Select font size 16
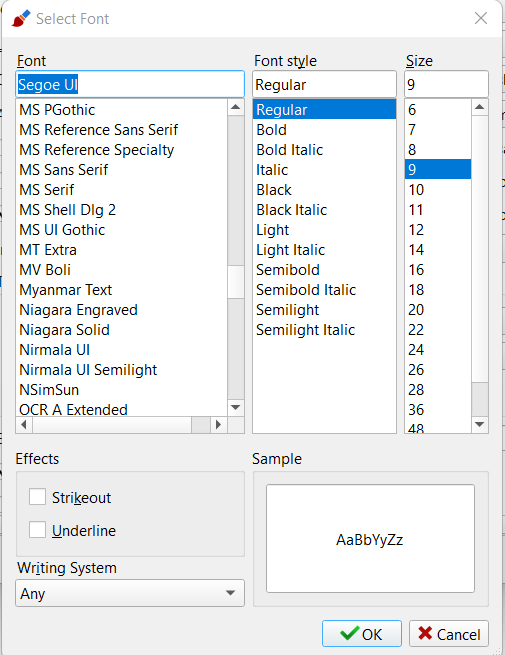The height and width of the screenshot is (655, 505). click(x=438, y=270)
